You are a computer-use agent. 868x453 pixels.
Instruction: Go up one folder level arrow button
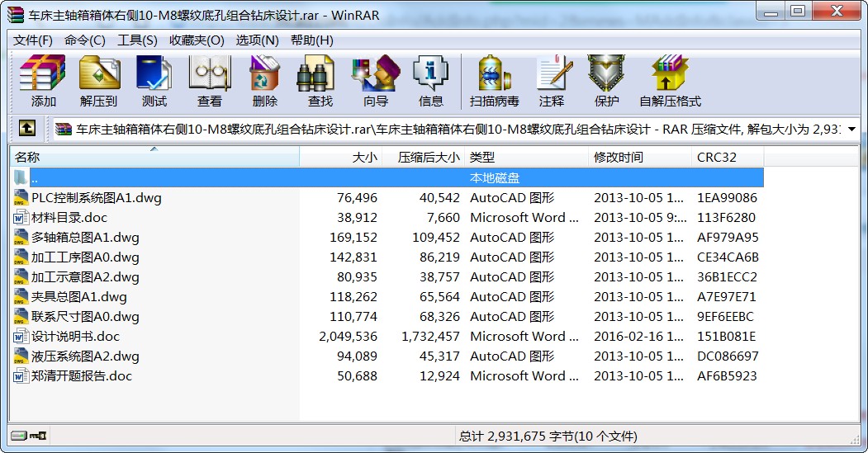[x=27, y=129]
